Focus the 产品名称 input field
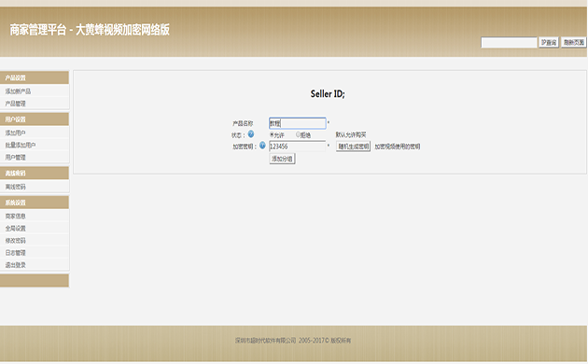The height and width of the screenshot is (364, 588). (298, 123)
